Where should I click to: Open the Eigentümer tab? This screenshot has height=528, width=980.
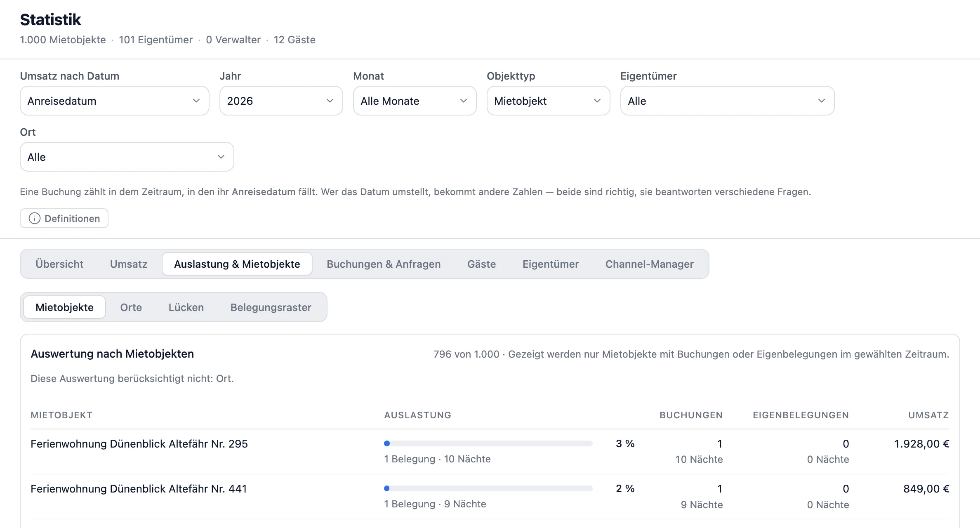tap(551, 264)
